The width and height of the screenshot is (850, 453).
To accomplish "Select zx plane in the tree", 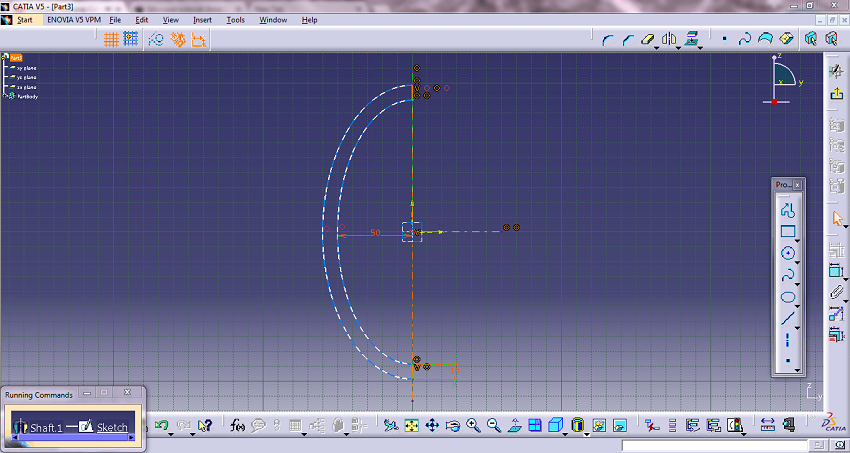I will (27, 87).
